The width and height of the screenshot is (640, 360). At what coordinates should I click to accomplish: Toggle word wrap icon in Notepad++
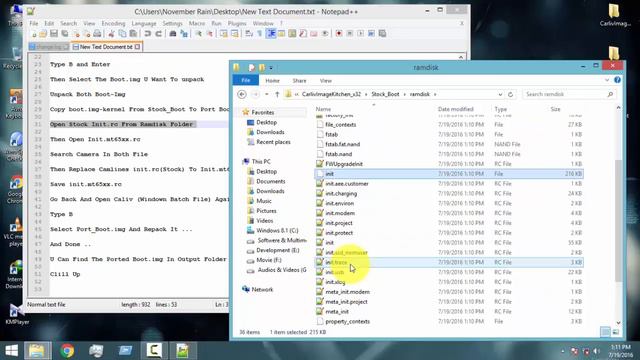coord(249,33)
